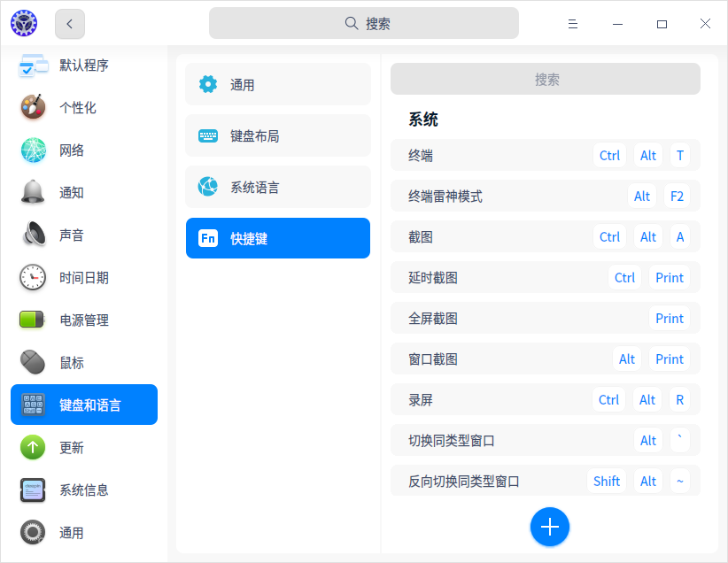Viewport: 728px width, 563px height.
Task: Click the 键盘布局 keyboard icon
Action: [x=208, y=136]
